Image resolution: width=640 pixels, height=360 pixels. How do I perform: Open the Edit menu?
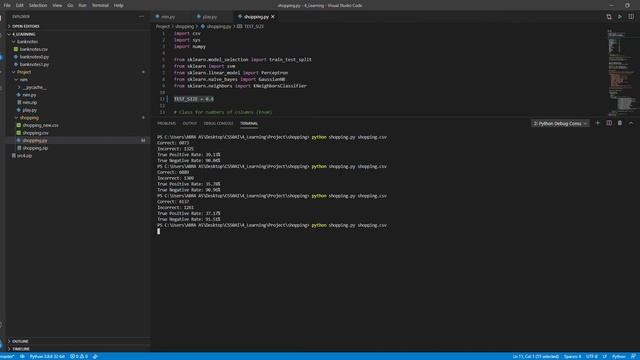click(x=20, y=5)
